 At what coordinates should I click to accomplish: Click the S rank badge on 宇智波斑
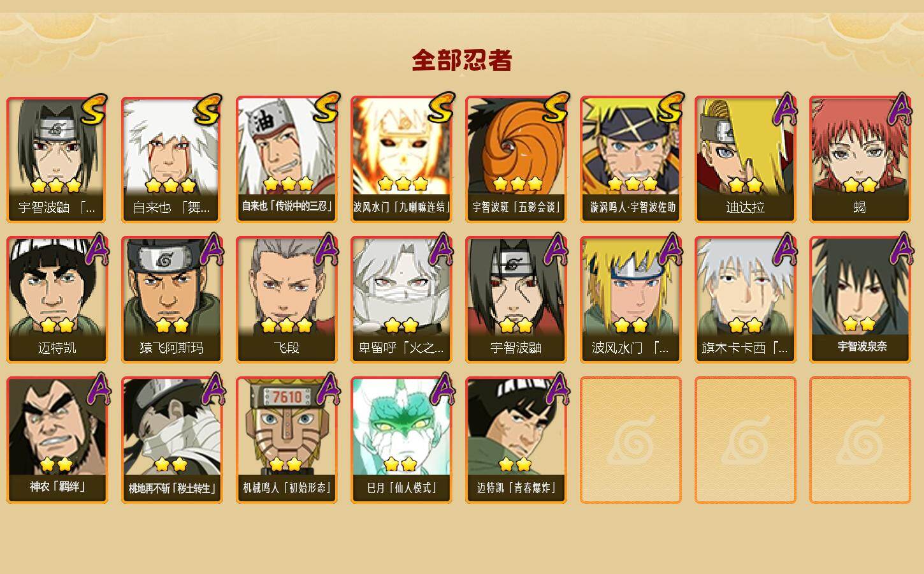(x=554, y=108)
